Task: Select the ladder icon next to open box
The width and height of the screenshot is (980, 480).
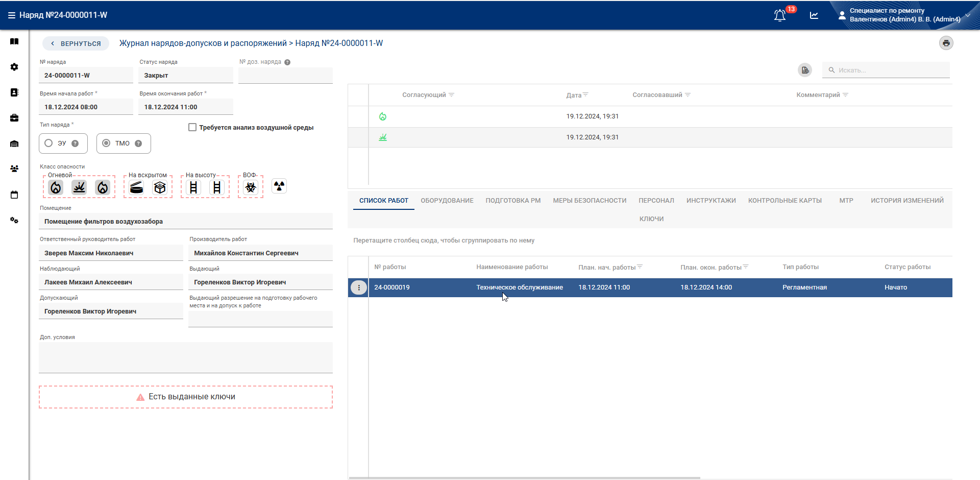Action: click(193, 187)
